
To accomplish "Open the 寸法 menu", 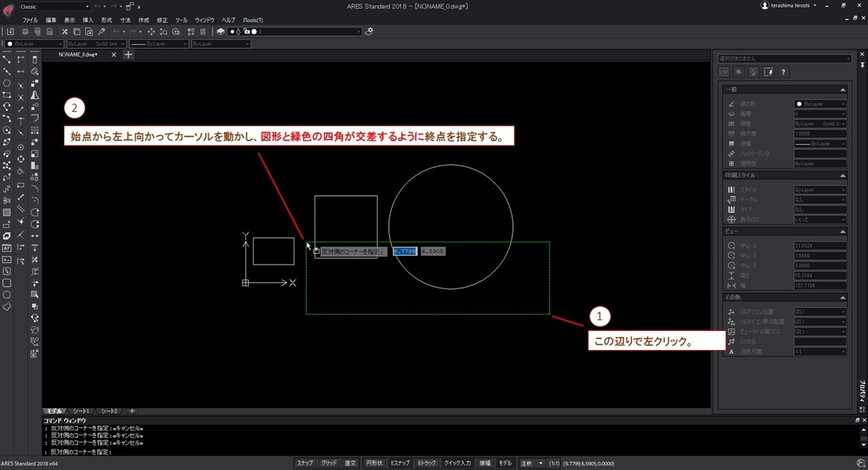I will tap(125, 20).
